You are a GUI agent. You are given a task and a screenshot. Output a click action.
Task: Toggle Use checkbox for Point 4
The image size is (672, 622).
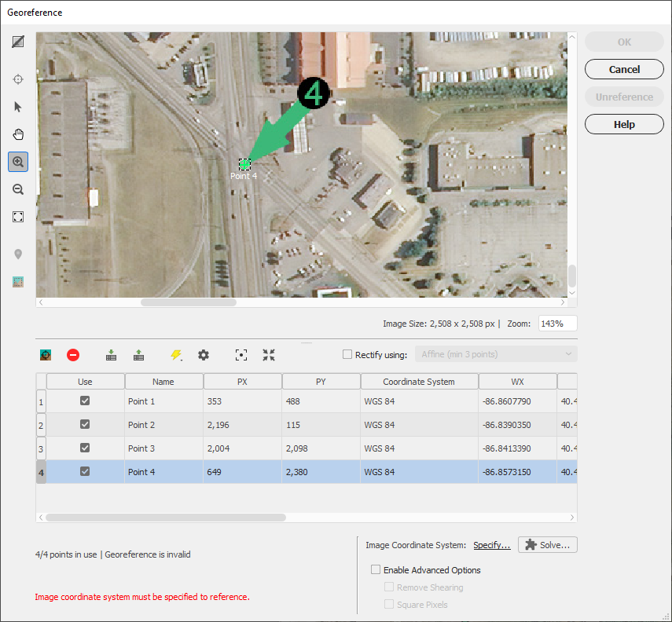[85, 472]
